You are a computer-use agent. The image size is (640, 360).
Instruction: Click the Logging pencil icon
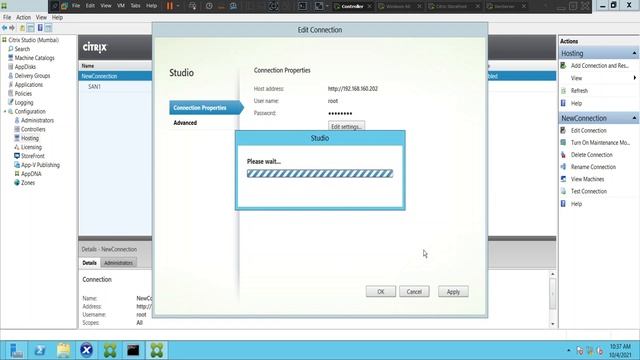11,102
